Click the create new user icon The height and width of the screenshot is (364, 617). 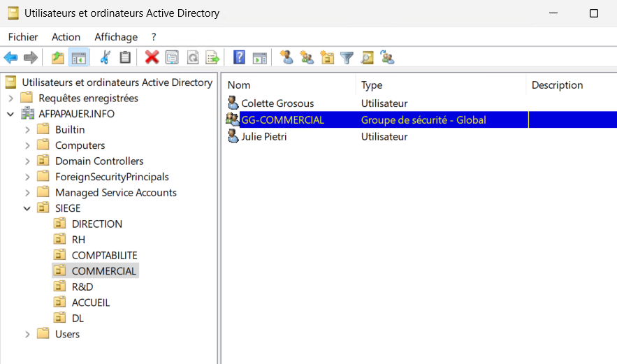pyautogui.click(x=286, y=58)
